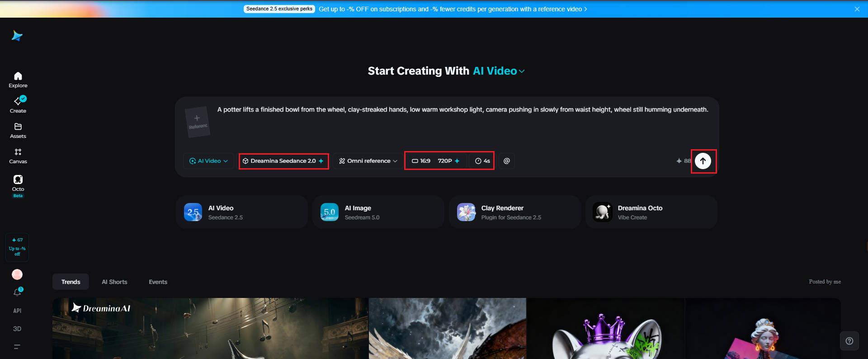This screenshot has height=359, width=868.
Task: Click the 88 credits cost indicator
Action: click(x=684, y=161)
